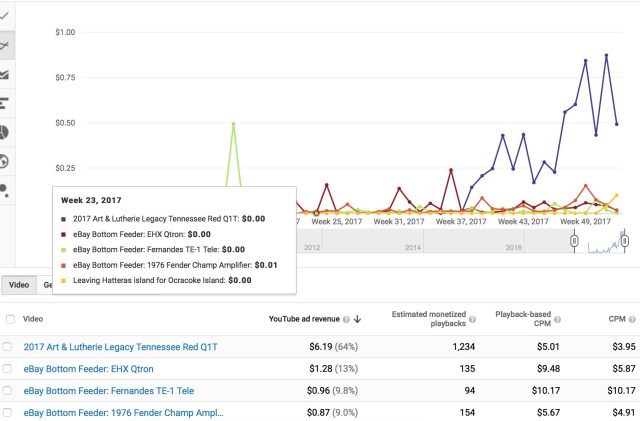The height and width of the screenshot is (421, 640).
Task: Click the timeline range slider handle
Action: click(x=574, y=241)
